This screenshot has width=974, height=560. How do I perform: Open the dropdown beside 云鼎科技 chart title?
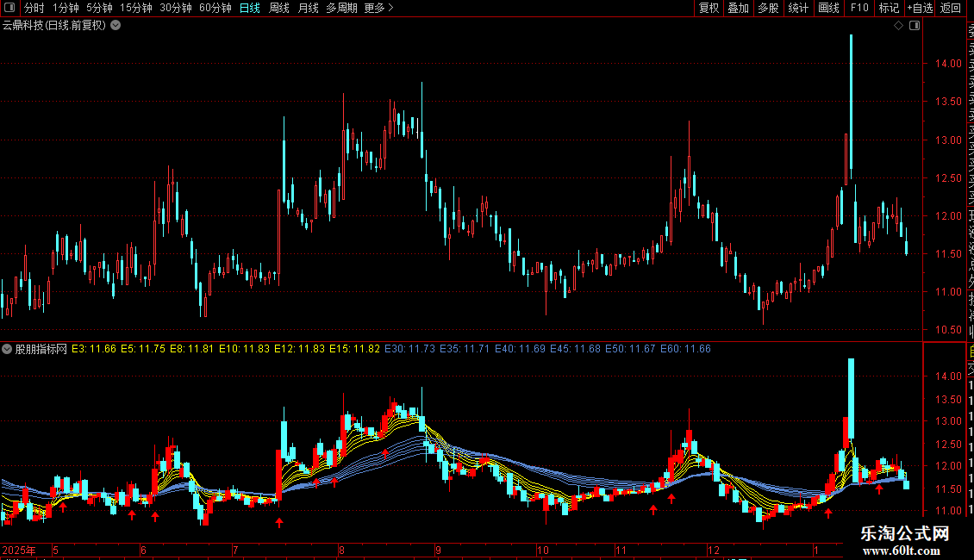(116, 26)
